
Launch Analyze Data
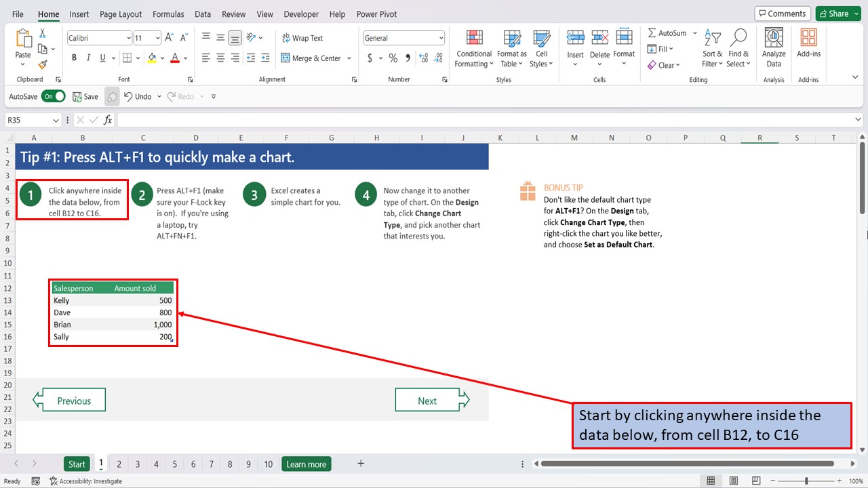pos(773,47)
